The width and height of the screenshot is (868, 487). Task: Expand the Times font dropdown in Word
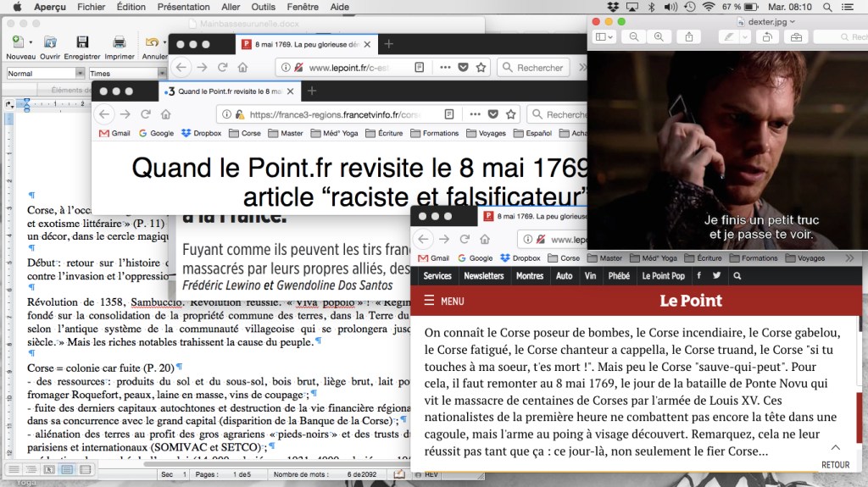(162, 74)
